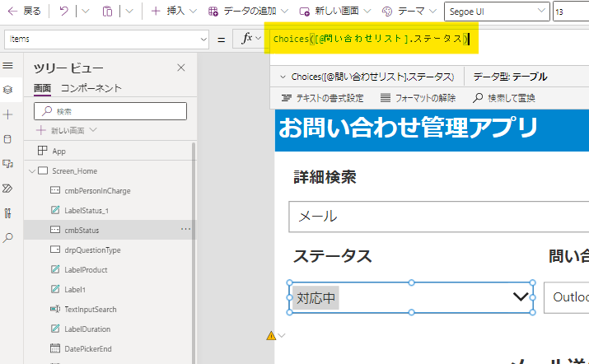The height and width of the screenshot is (364, 589).
Task: Click the お問い合わせ管理アプリ header title
Action: [x=409, y=128]
